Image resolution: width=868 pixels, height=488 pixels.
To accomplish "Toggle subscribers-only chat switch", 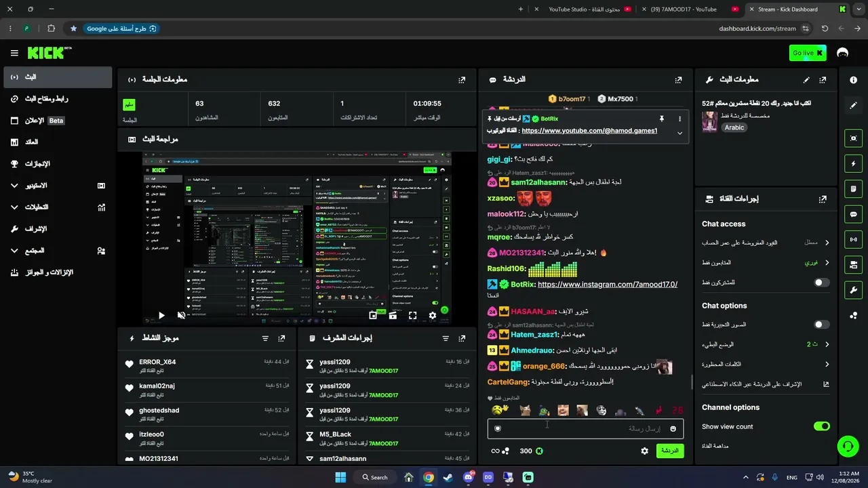I will point(821,283).
